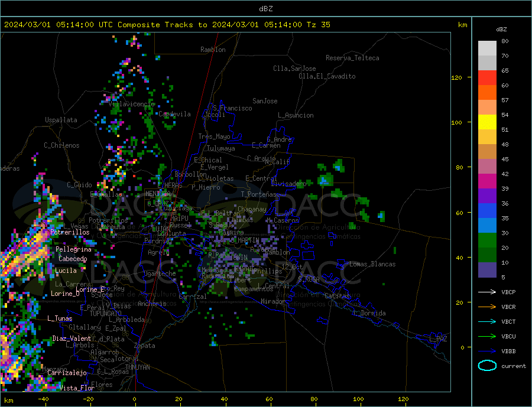Image resolution: width=532 pixels, height=407 pixels.
Task: Select the slate swatch above 5 dBZ
Action: pos(487,270)
